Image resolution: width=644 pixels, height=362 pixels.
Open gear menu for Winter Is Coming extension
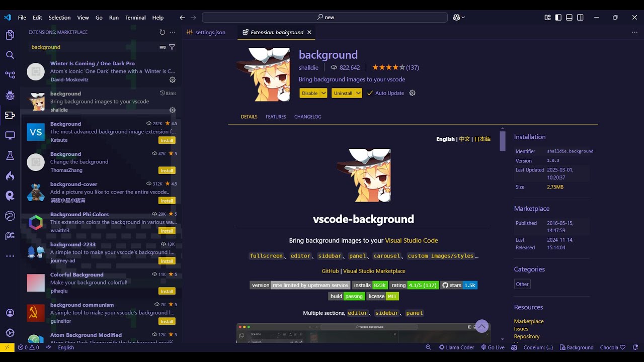(x=173, y=79)
